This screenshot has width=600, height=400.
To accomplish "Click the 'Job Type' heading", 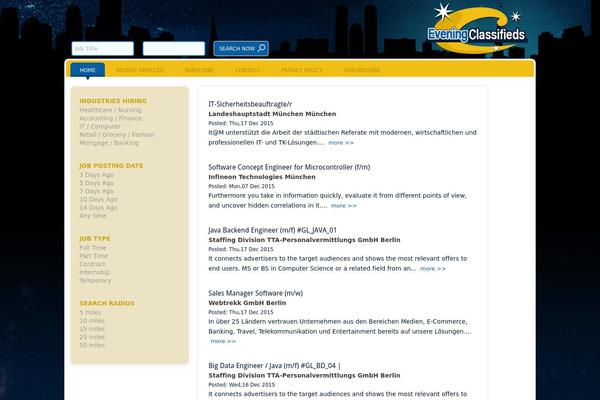I will click(x=95, y=238).
